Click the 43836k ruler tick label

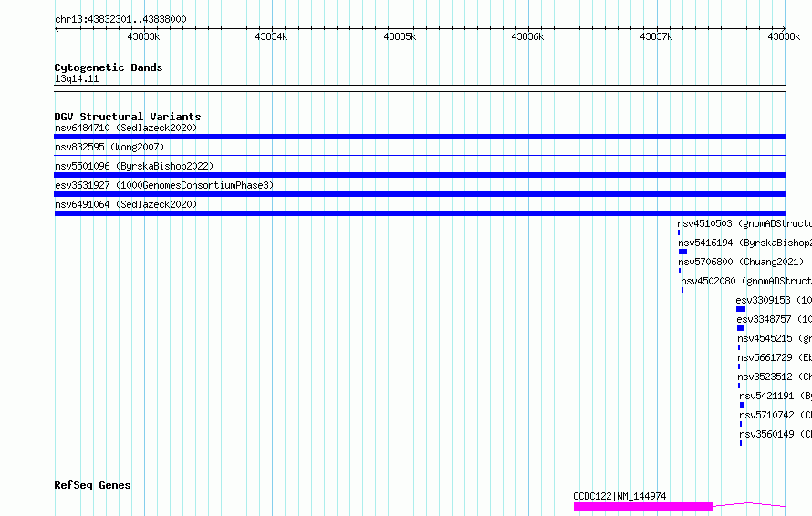[x=527, y=36]
